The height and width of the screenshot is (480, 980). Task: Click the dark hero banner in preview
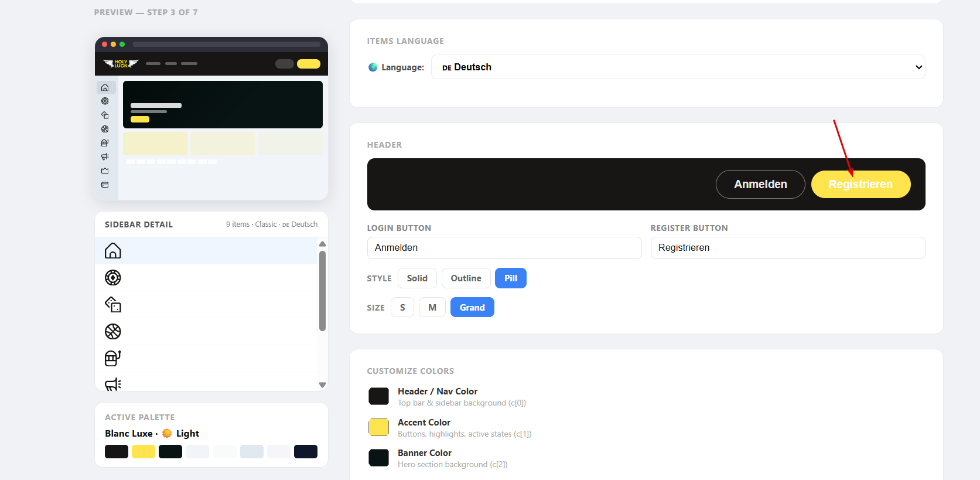223,104
